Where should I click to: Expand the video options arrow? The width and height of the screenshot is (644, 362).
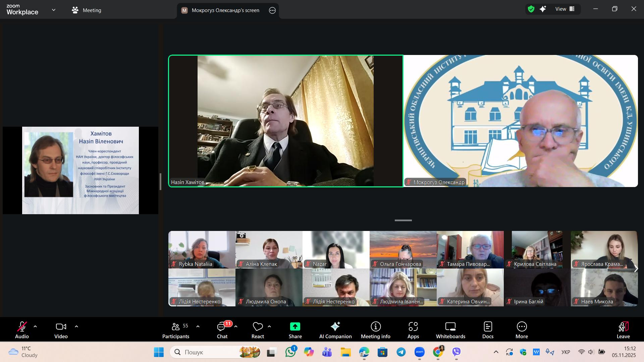[x=76, y=326]
